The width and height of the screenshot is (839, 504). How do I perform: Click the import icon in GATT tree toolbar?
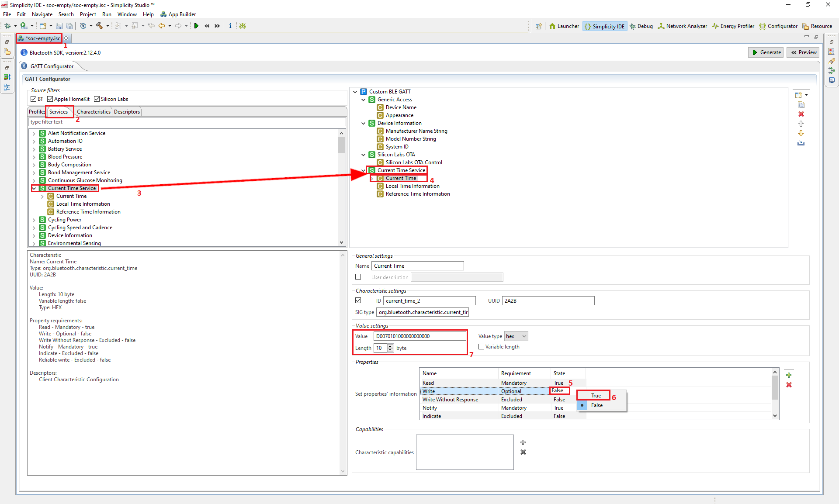click(x=801, y=143)
